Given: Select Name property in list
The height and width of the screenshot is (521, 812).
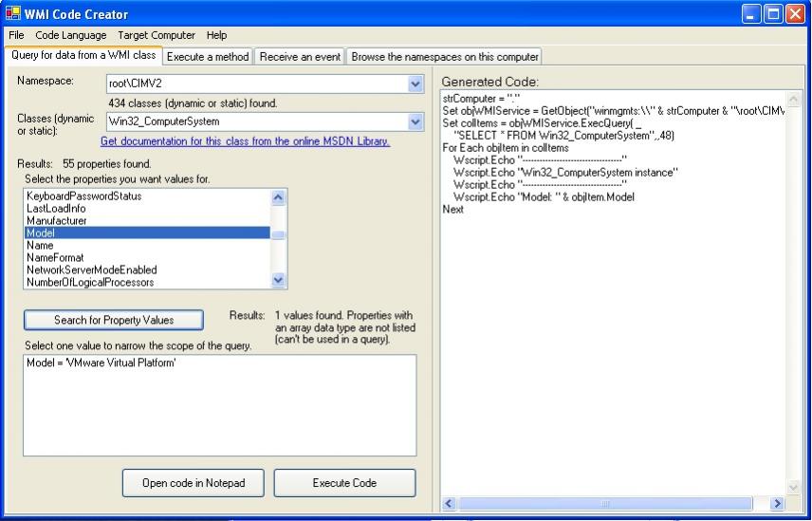Looking at the screenshot, I should point(147,245).
